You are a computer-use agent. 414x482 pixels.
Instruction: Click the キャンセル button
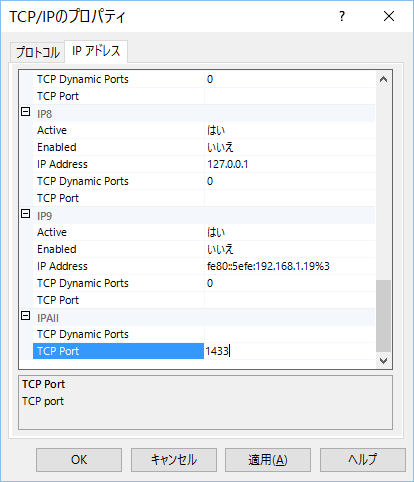[174, 460]
